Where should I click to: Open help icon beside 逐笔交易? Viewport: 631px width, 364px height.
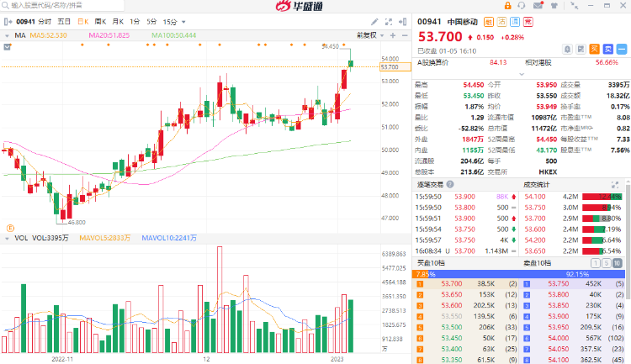[450, 184]
